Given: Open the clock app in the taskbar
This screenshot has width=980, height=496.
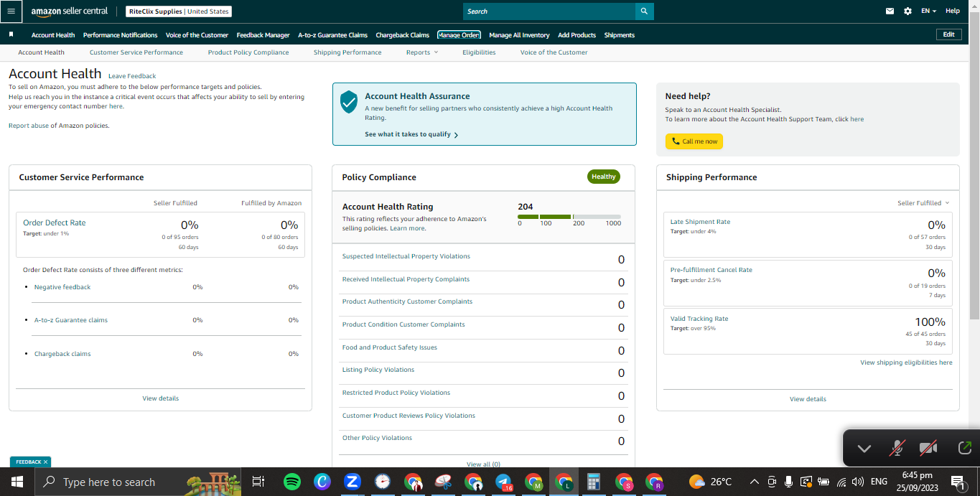Looking at the screenshot, I should [382, 482].
